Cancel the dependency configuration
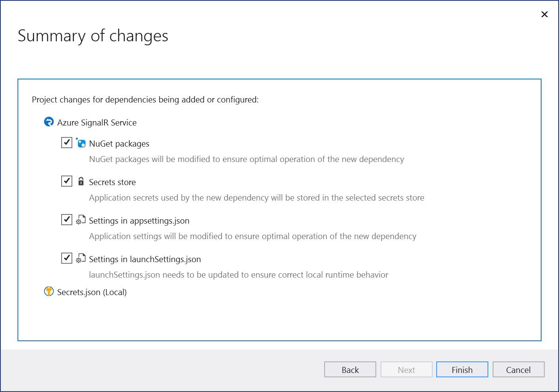The image size is (559, 392). click(x=518, y=369)
